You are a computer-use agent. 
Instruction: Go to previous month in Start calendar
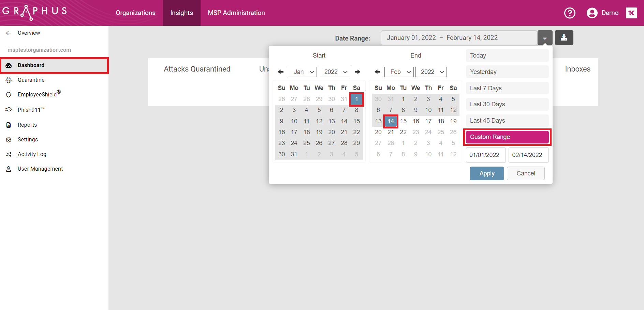point(281,72)
